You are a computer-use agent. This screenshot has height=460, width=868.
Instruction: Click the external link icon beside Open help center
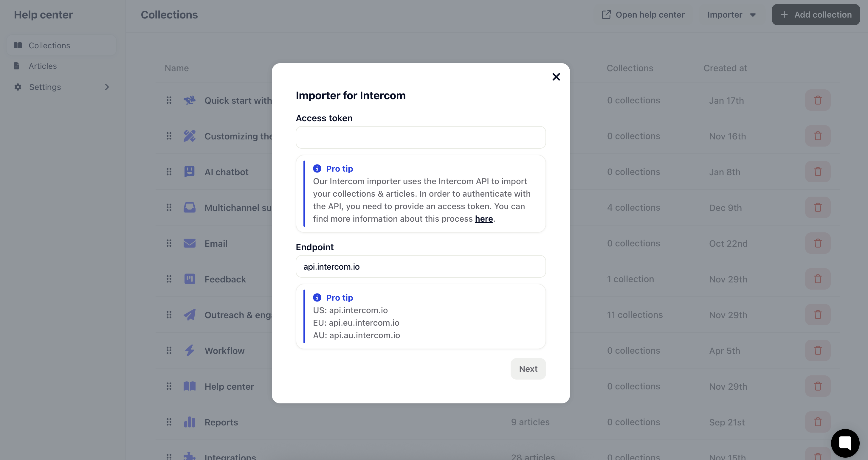point(606,15)
